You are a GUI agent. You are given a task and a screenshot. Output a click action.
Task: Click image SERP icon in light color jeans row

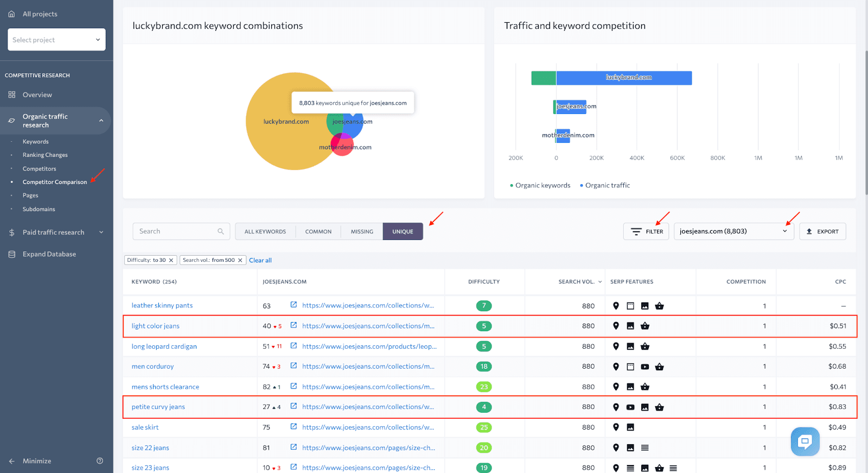click(630, 326)
